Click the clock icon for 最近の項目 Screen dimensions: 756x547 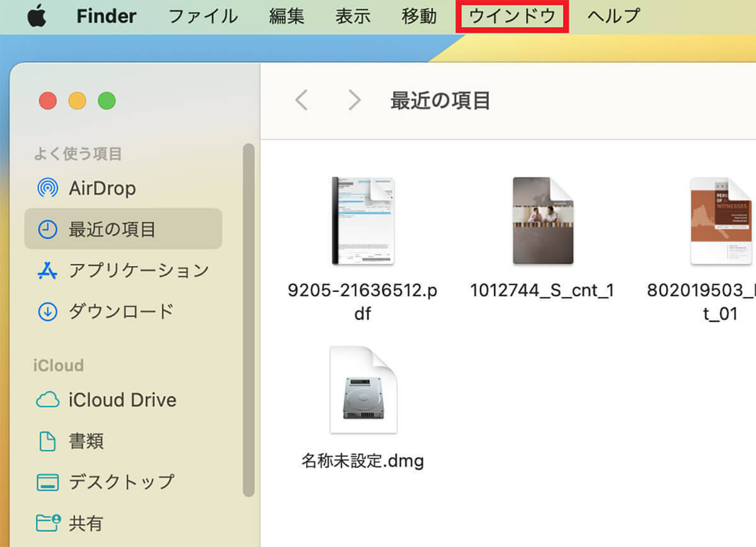(x=48, y=229)
